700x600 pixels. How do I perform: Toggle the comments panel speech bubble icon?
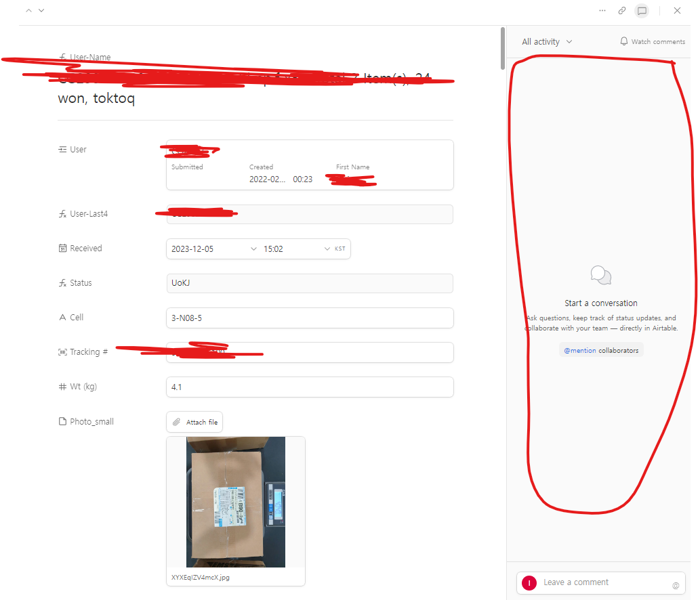642,11
